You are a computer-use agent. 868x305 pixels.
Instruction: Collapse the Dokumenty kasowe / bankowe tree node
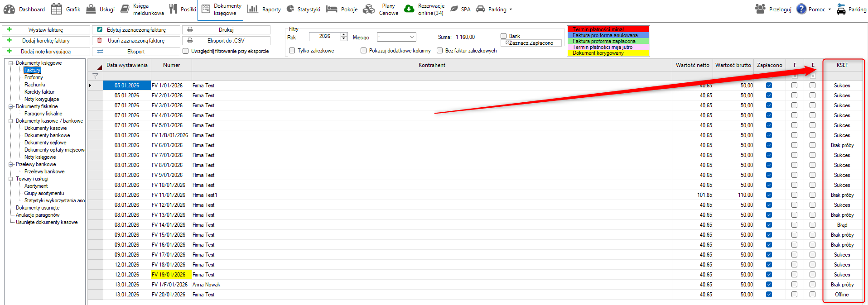[11, 121]
